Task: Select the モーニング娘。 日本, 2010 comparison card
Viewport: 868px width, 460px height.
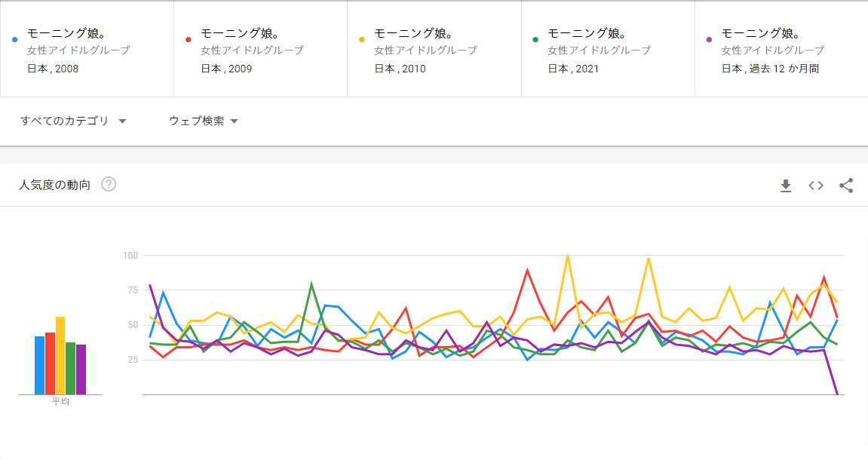Action: coord(434,49)
